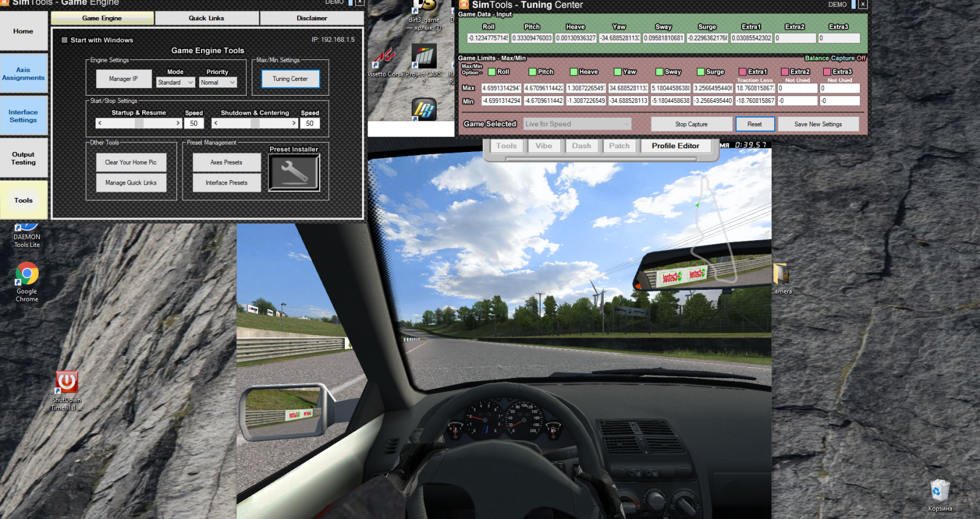The width and height of the screenshot is (980, 519).
Task: Switch to the Dash tab
Action: pos(581,146)
